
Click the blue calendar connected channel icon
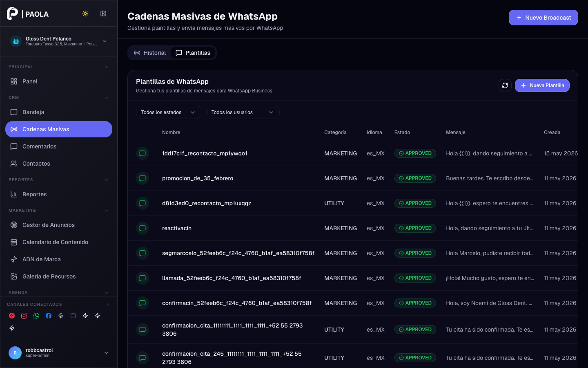[x=73, y=316]
